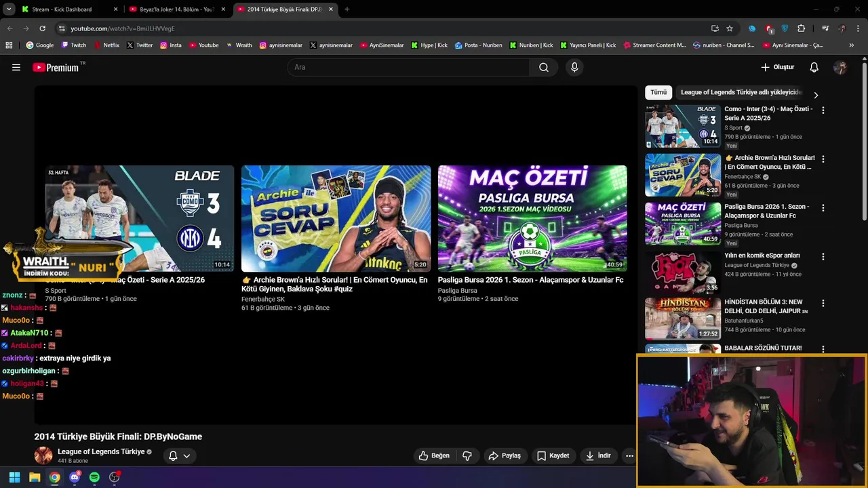The image size is (868, 488).
Task: Open the YouTube hamburger guide menu
Action: [x=16, y=67]
